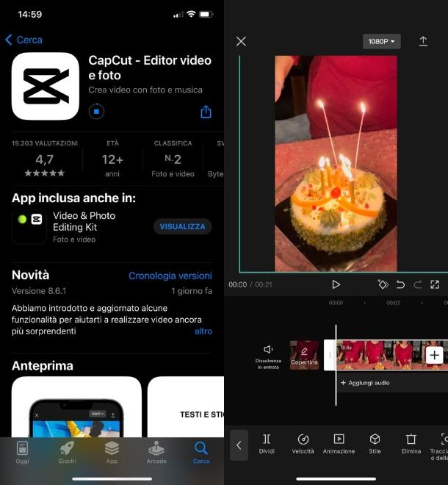448x485 pixels.
Task: Delete clip with Elimina tool
Action: pos(411,444)
